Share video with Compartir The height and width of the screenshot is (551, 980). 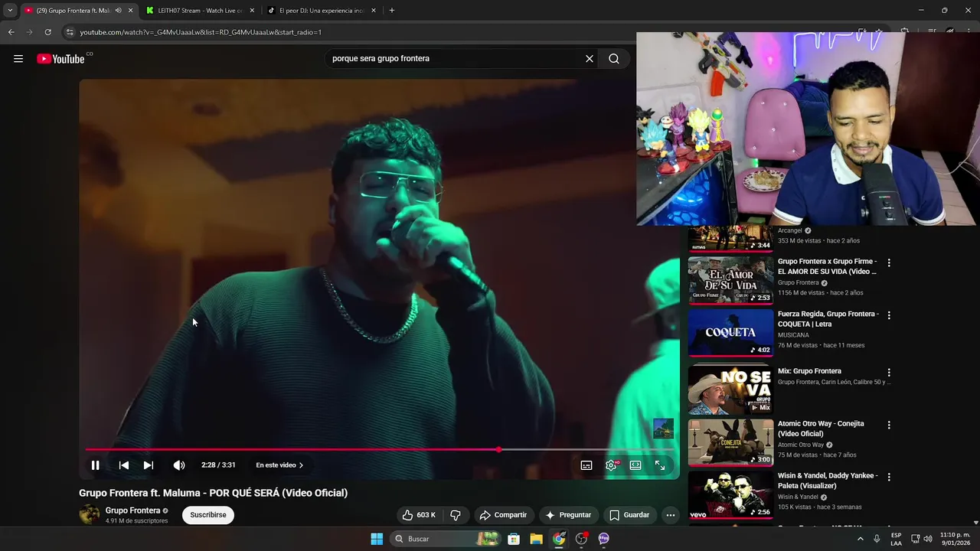[504, 515]
